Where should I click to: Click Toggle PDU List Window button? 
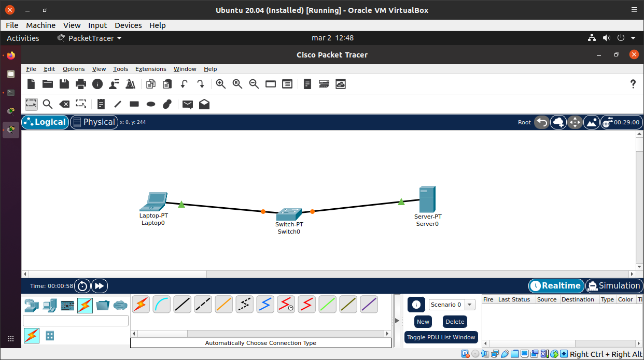coord(441,337)
